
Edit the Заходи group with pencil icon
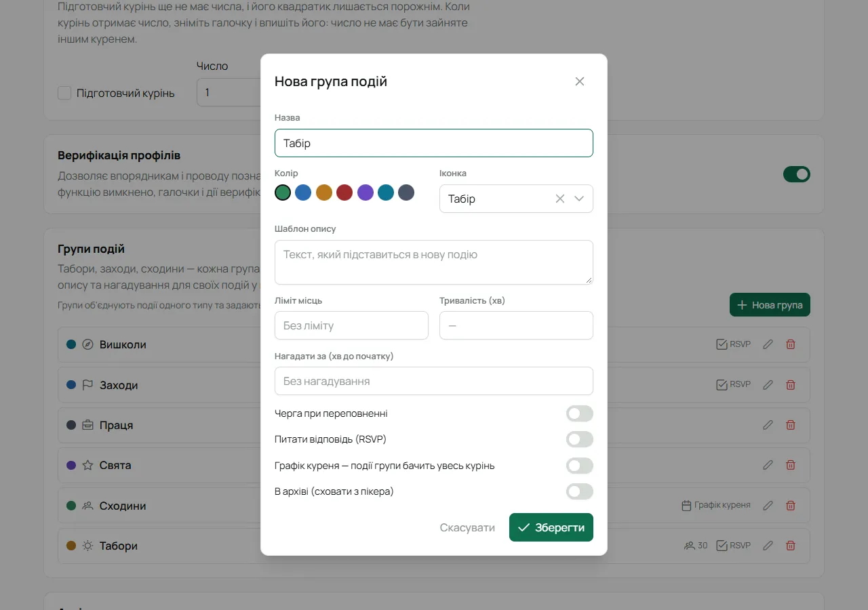(768, 385)
